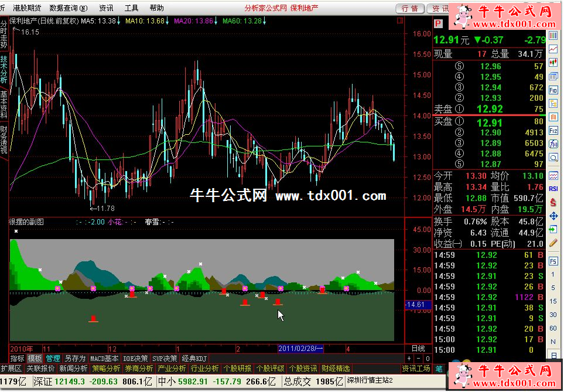This screenshot has height=392, width=564.
Task: Click the 0 reset button beside minus
Action: click(x=428, y=359)
